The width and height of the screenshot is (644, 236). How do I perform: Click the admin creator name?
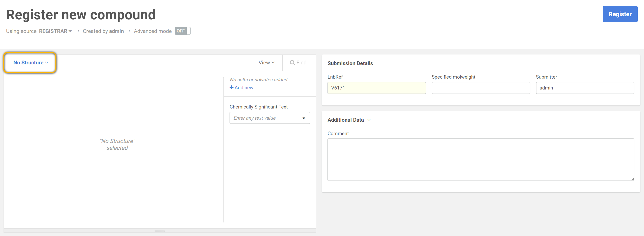tap(116, 31)
